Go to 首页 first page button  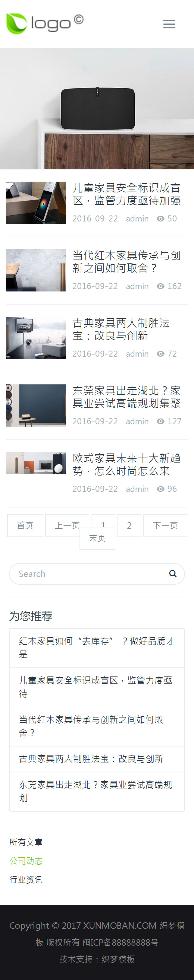[25, 525]
